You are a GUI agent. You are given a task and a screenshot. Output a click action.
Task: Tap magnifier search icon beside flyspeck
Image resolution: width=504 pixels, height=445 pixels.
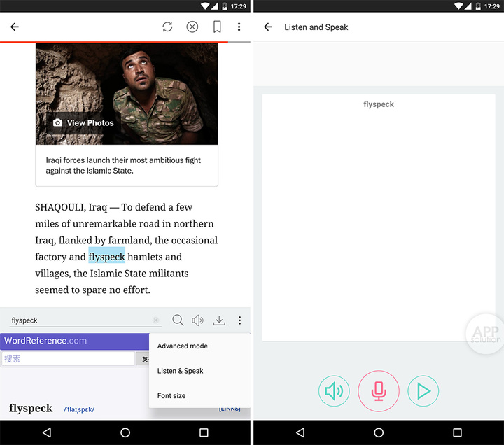[178, 320]
